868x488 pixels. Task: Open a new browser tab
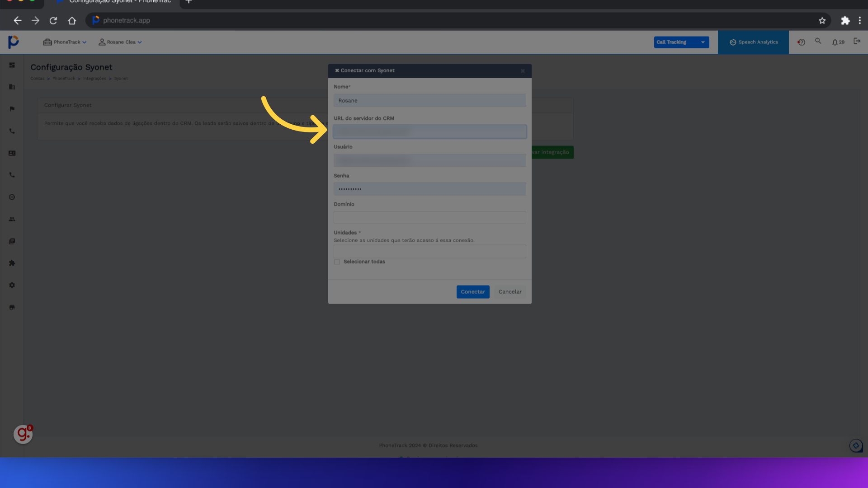point(189,2)
